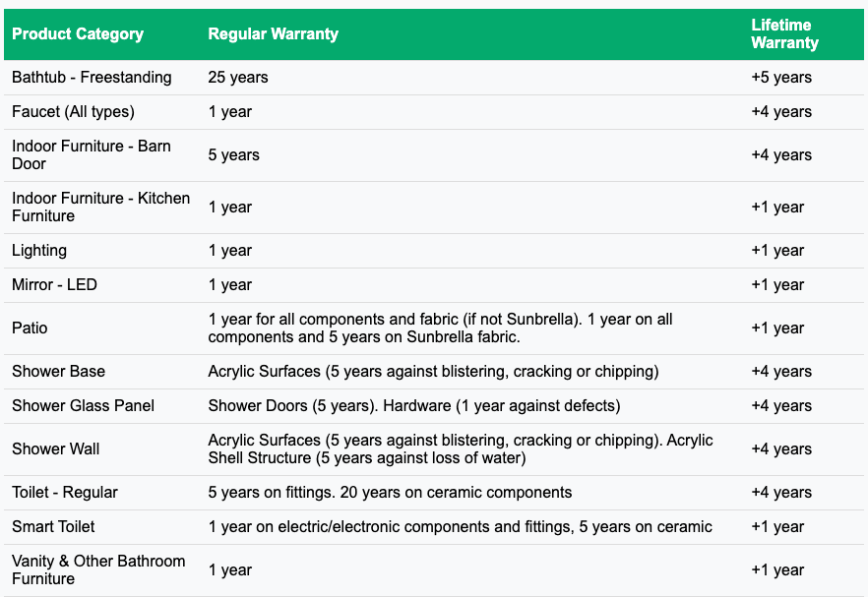The width and height of the screenshot is (868, 597).
Task: Click the Regular Warranty column header
Action: point(273,34)
